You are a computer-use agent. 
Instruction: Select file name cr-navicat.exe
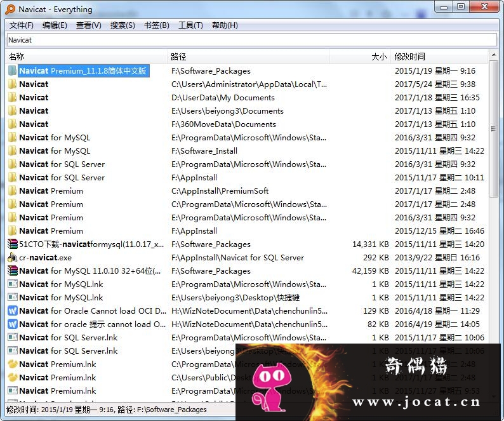(x=45, y=258)
